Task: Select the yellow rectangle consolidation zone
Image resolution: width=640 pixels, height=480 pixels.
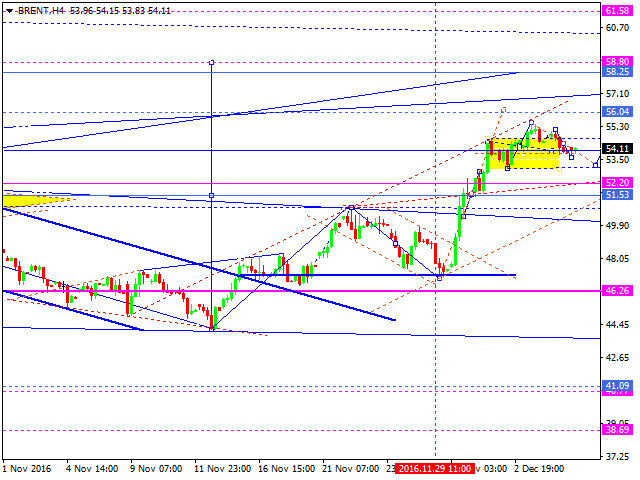Action: click(x=524, y=153)
